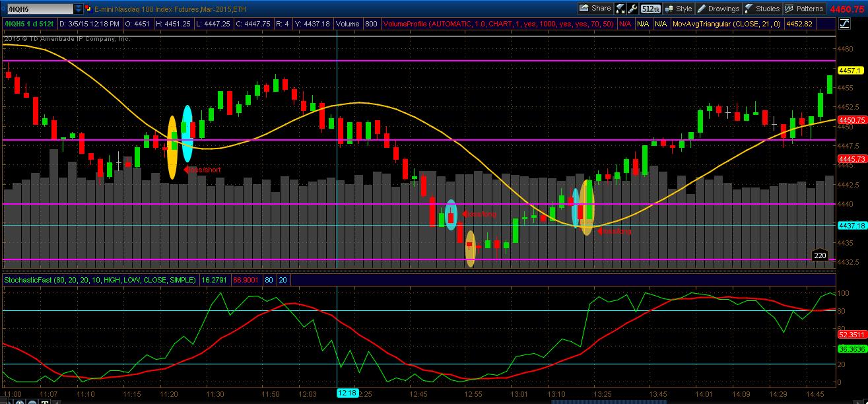Viewport: 868px width, 404px height.
Task: Open the Studies menu
Action: click(x=762, y=9)
